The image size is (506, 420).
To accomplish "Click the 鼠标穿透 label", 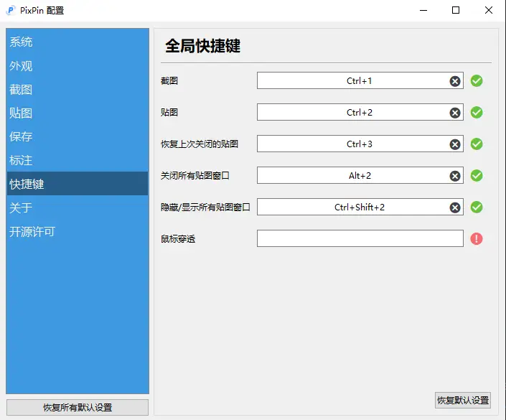I will [178, 239].
